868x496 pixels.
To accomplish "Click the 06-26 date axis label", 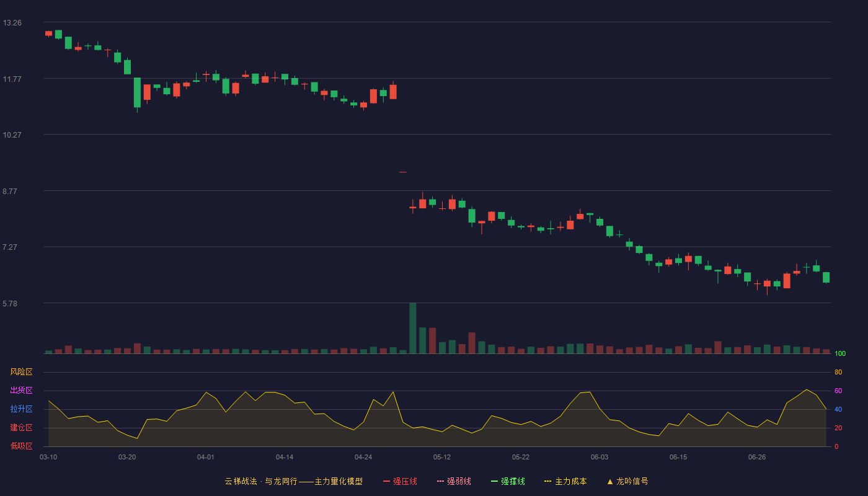I will coord(757,457).
